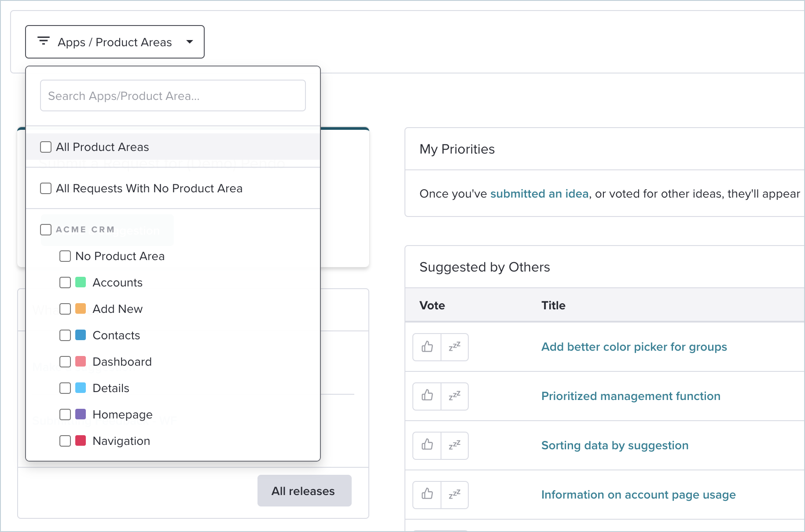Check the No Product Area option

pos(65,256)
